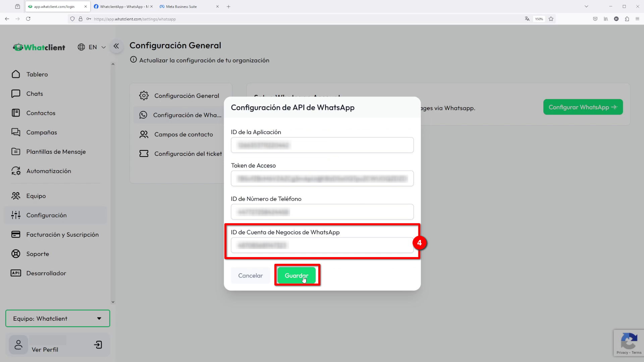Click WhatsApp icon in settings menu
Screen dimensions: 644x362
tap(143, 115)
